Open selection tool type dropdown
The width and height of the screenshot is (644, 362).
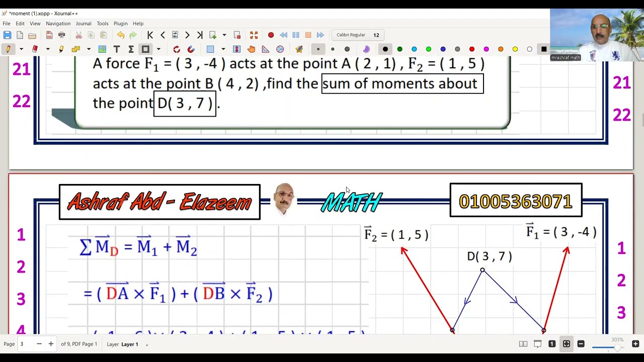[223, 49]
